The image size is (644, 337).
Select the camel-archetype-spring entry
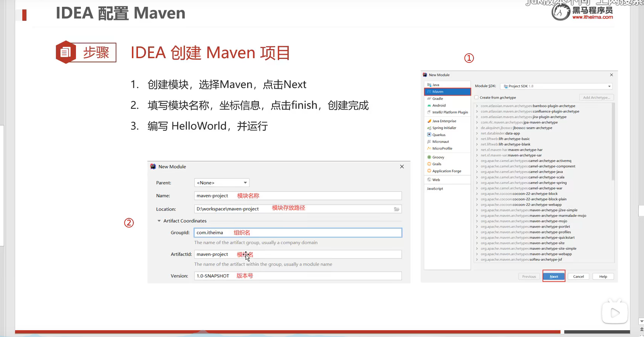523,183
